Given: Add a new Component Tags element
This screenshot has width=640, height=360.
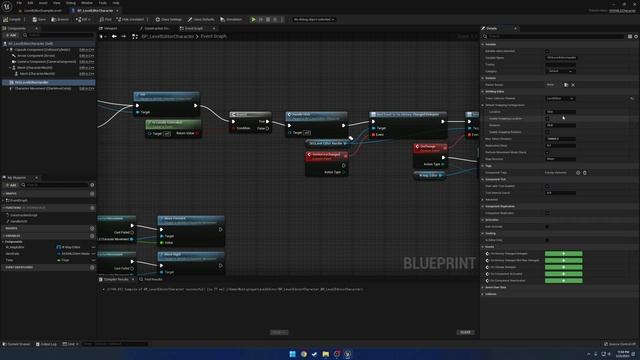Looking at the screenshot, I should [578, 173].
